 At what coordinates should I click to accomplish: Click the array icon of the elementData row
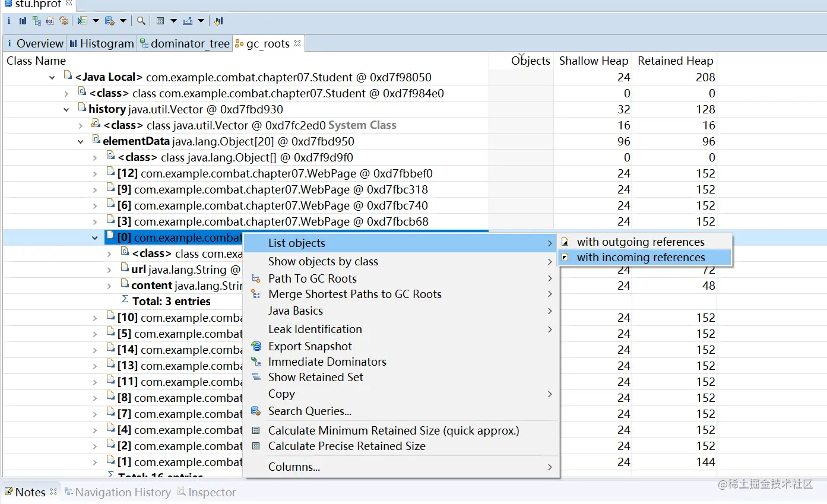(x=96, y=140)
